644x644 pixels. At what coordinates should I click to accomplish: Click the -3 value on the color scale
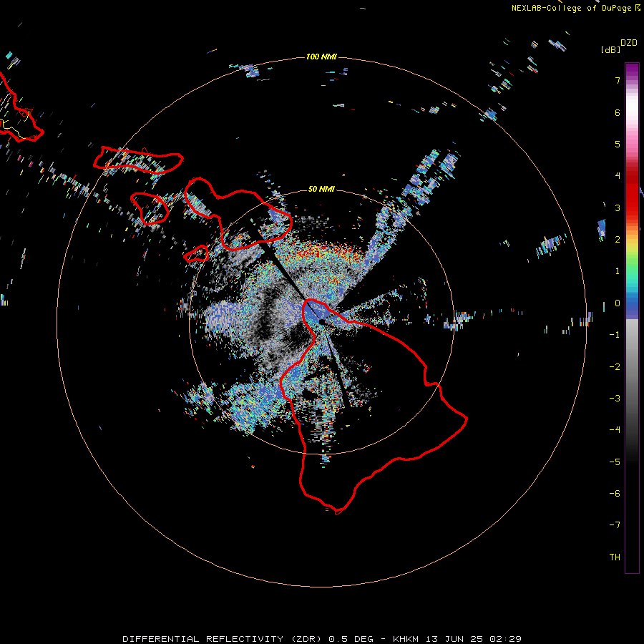click(615, 399)
